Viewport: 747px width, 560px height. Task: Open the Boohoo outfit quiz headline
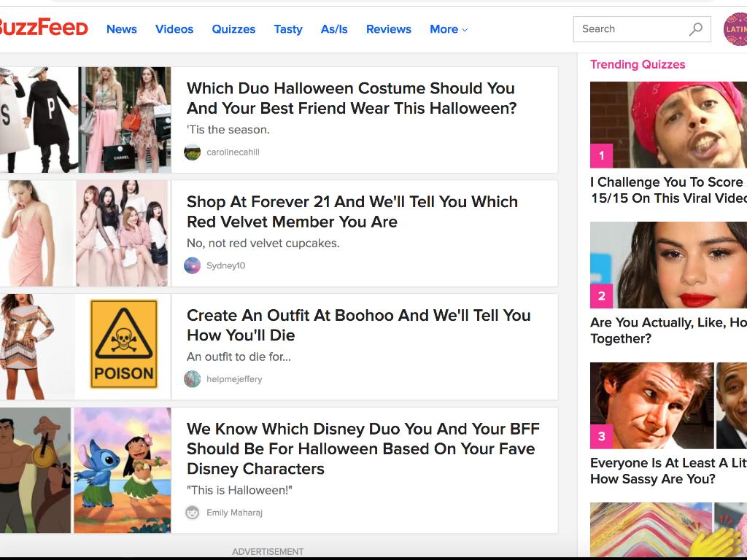358,325
